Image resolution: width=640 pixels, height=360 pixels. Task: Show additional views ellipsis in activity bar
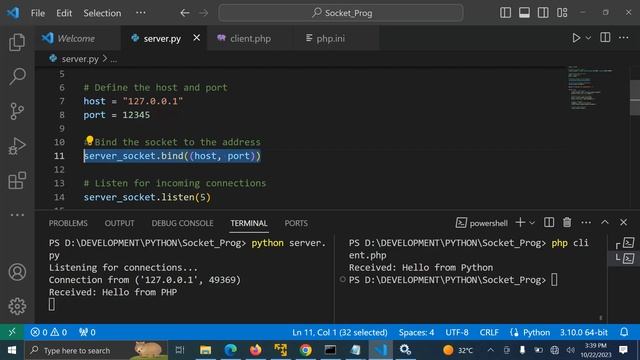[x=17, y=215]
